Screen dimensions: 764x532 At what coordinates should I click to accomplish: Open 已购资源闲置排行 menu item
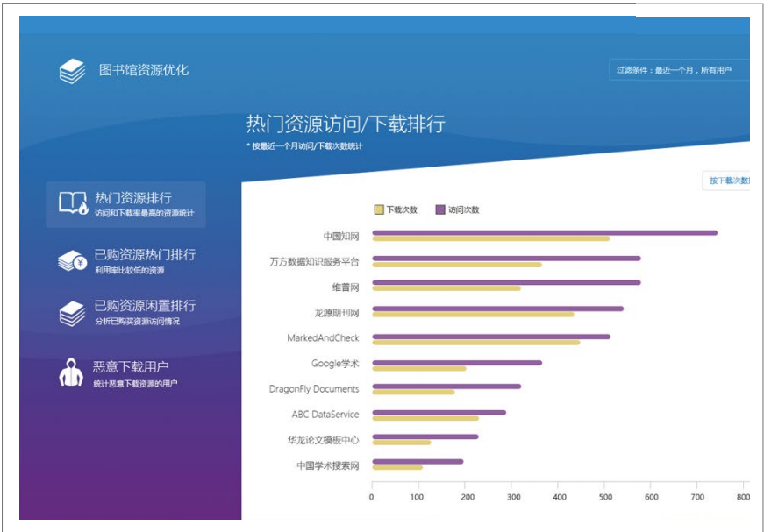click(126, 313)
